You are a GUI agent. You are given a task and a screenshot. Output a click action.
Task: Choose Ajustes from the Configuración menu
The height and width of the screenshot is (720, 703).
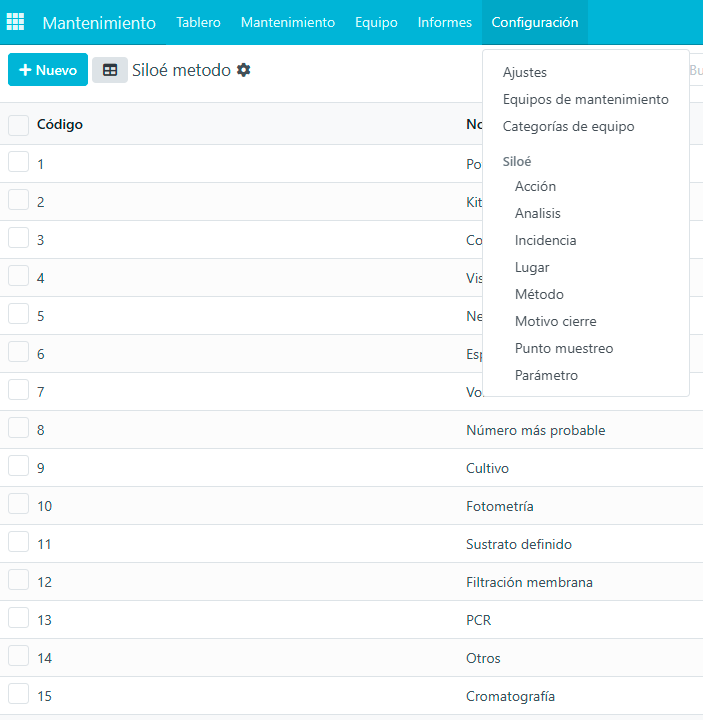[x=524, y=72]
